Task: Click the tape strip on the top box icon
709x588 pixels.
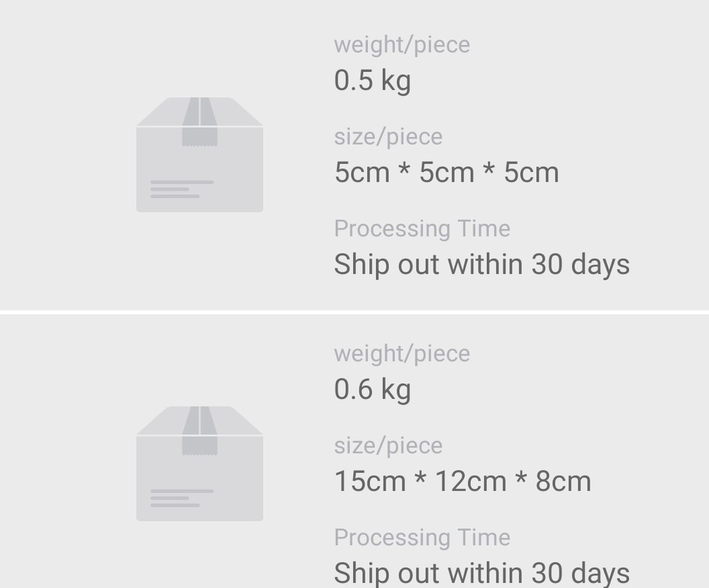Action: 199,122
